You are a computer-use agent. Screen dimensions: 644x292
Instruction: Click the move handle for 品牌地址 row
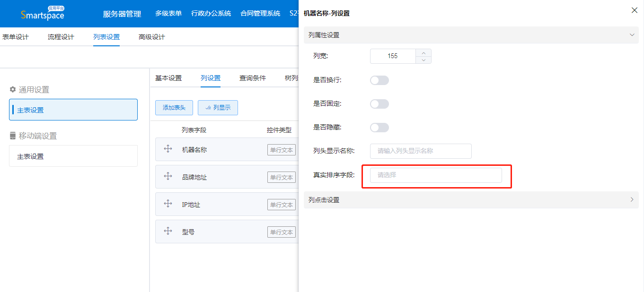click(168, 176)
